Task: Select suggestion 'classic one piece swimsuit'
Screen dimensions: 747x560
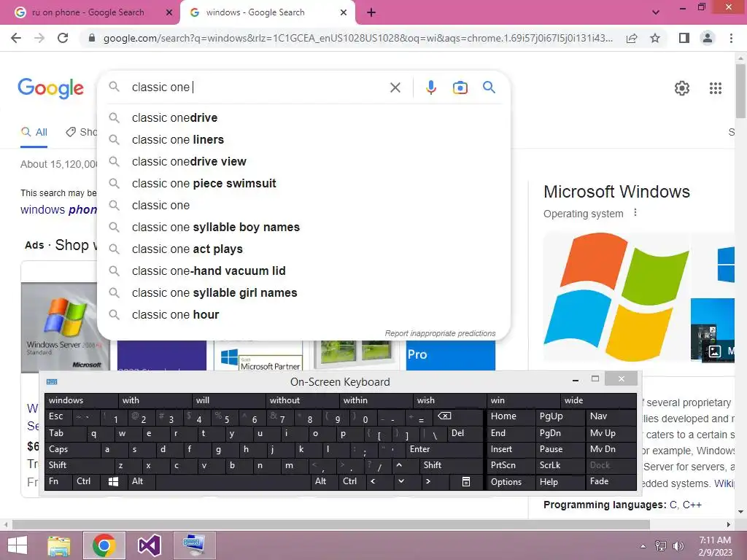Action: (303, 183)
